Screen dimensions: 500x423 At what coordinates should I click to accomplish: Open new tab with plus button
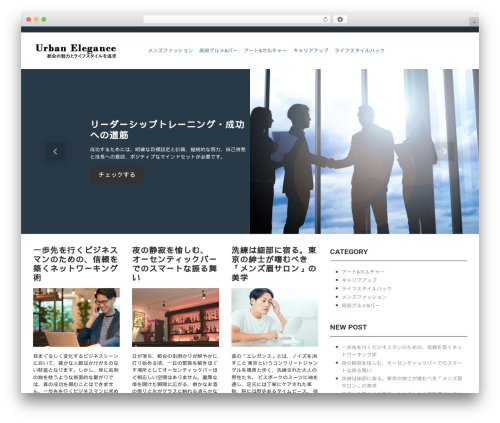coord(474,22)
